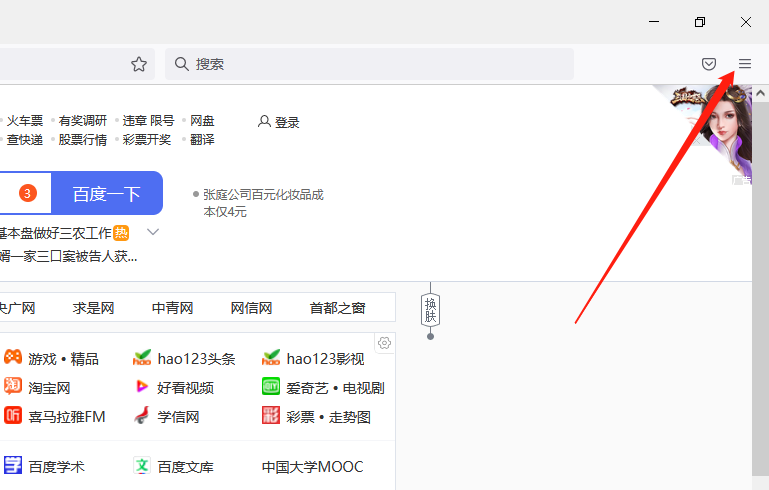The image size is (769, 490).
Task: Click the 百度一下 search button
Action: [107, 193]
